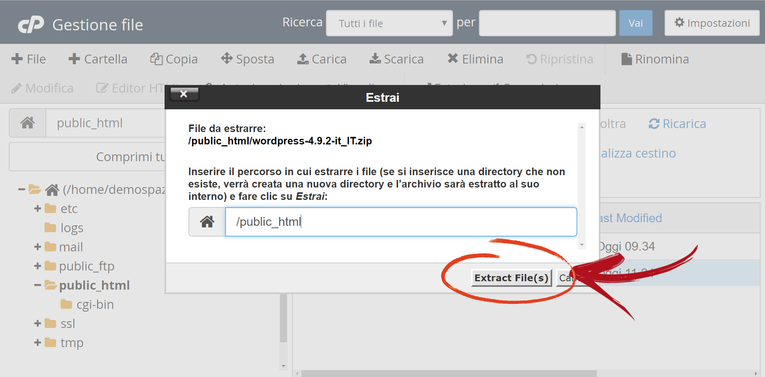
Task: Click the home icon beside the public_html path
Action: (x=27, y=123)
